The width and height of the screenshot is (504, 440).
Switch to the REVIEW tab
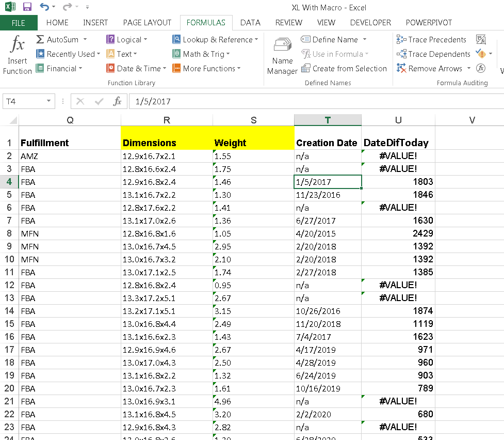coord(289,23)
